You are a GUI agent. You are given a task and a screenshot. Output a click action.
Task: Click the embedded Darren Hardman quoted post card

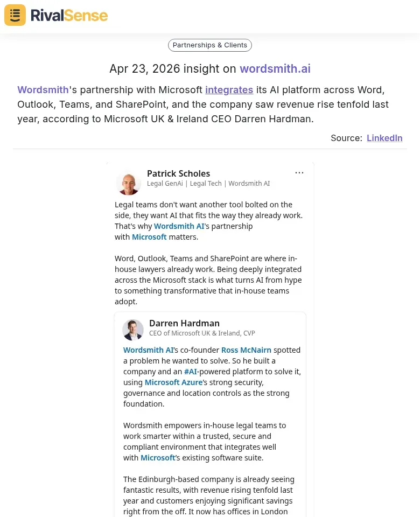point(210,415)
